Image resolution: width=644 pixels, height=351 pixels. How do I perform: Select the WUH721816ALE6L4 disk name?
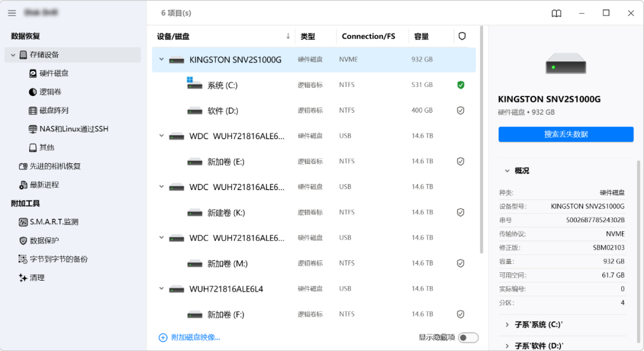tap(227, 289)
